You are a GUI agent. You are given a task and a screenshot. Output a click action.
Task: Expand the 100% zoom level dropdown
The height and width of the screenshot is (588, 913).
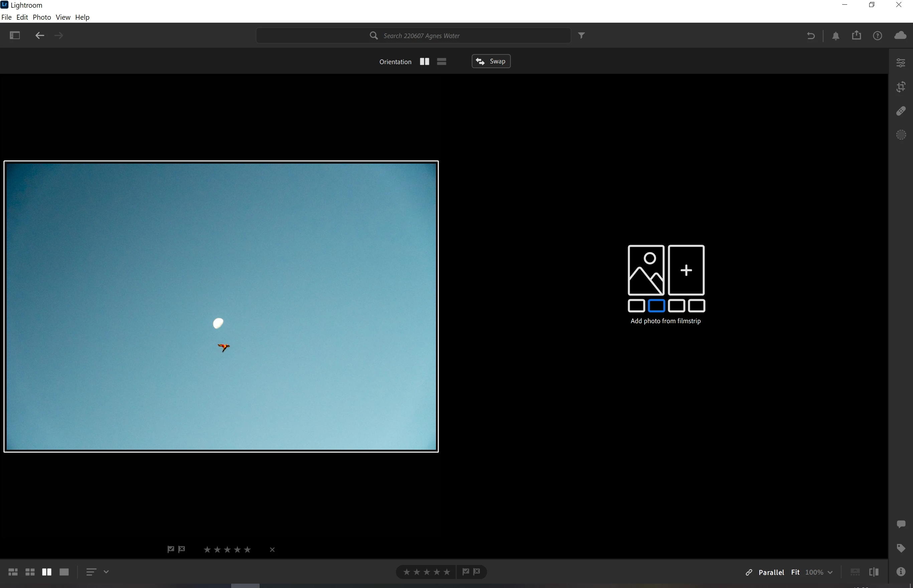coord(830,572)
